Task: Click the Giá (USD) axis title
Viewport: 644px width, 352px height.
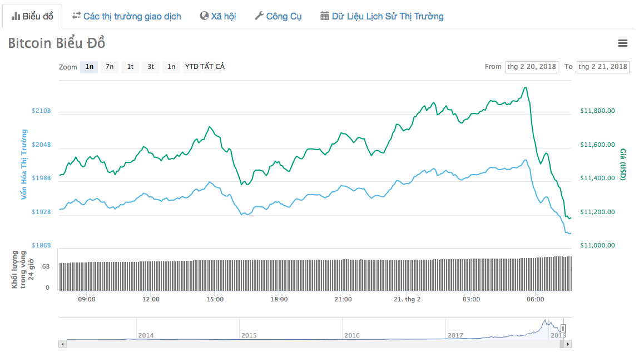Action: (623, 164)
